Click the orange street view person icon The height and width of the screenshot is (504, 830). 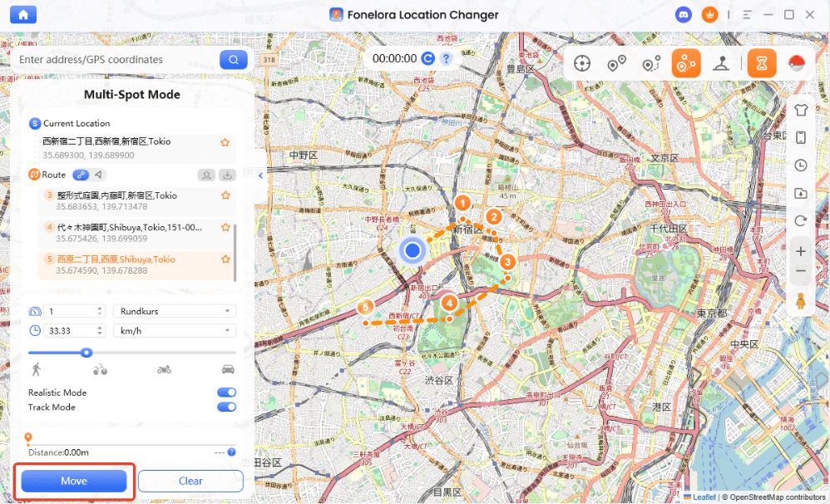[x=801, y=301]
